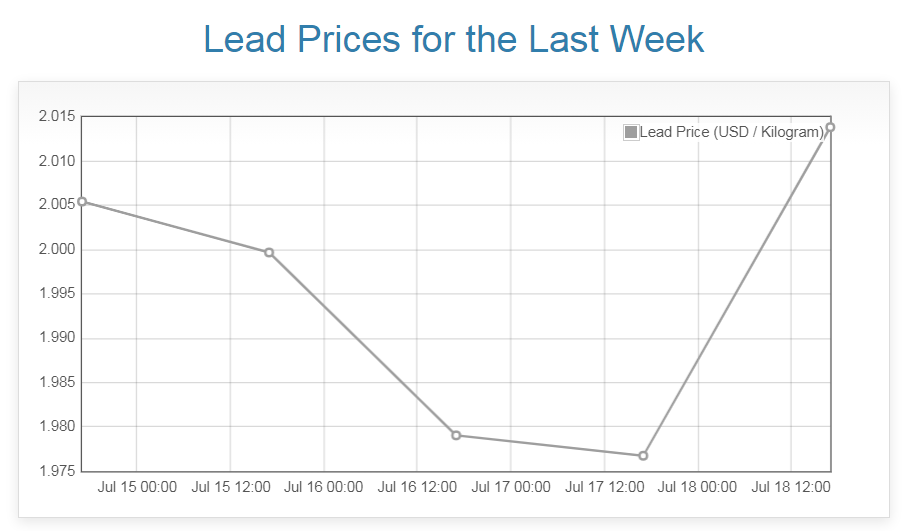Click the 1.975 y-axis label
Viewport: 902px width, 531px height.
(x=57, y=471)
